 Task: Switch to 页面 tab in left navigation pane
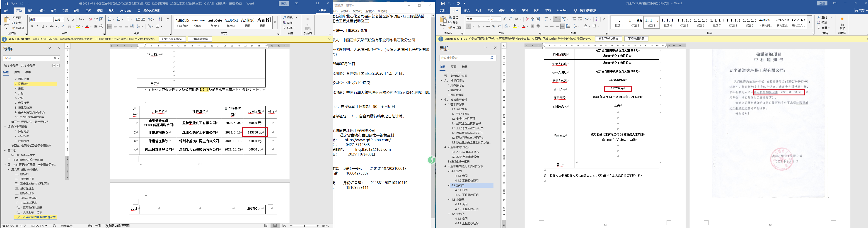point(17,72)
